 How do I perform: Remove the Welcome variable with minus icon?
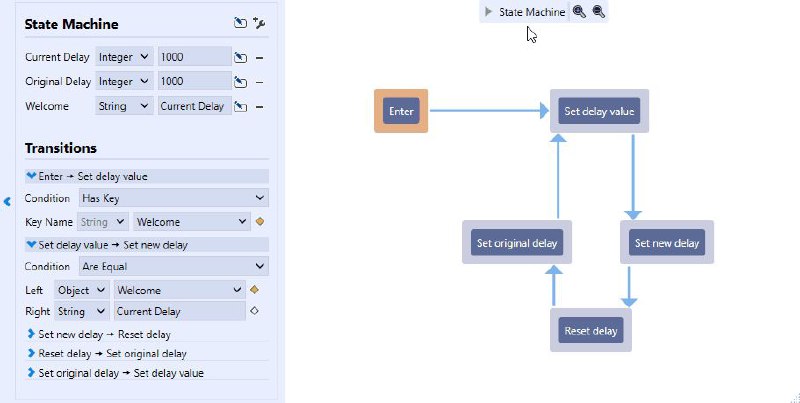coord(260,107)
